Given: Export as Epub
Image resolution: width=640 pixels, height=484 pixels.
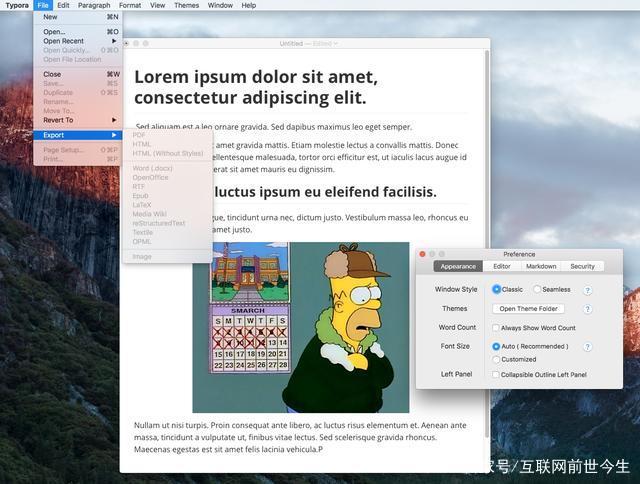Looking at the screenshot, I should point(168,196).
